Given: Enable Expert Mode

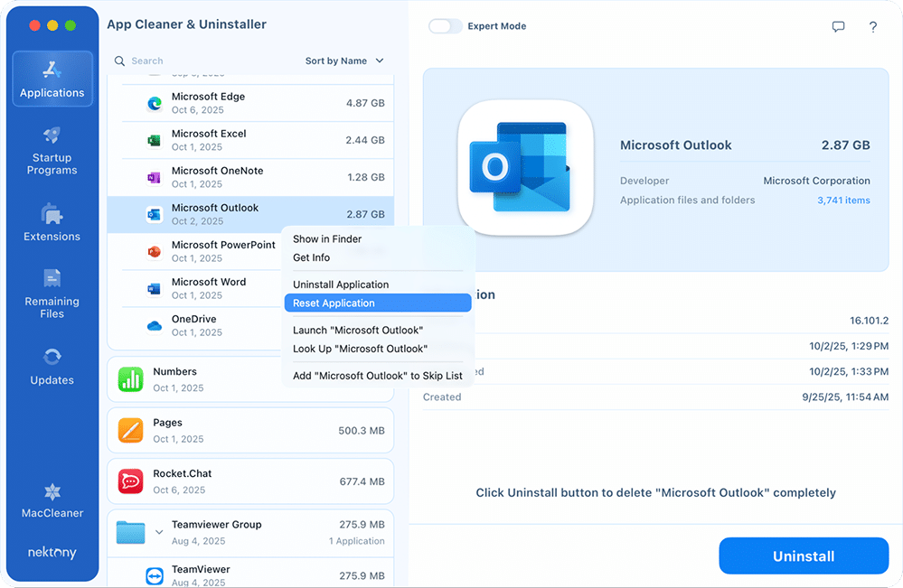Looking at the screenshot, I should coord(445,27).
